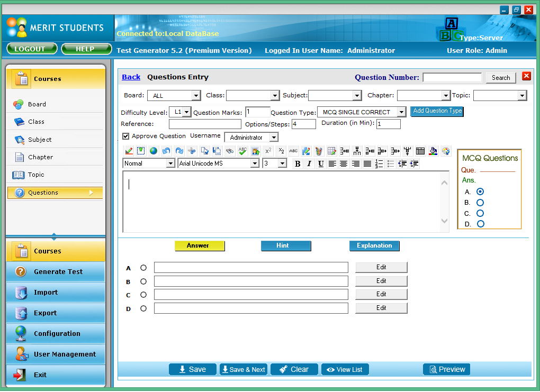The image size is (540, 392).
Task: Insert a numbered list
Action: coord(379,164)
